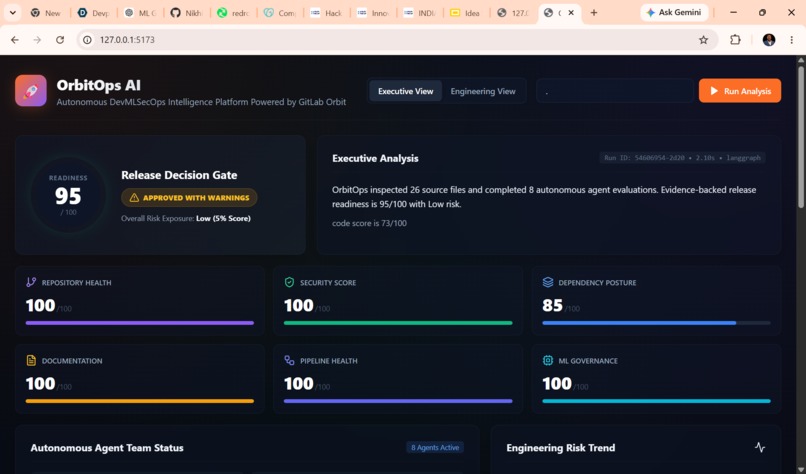Reload the page with refresh icon
This screenshot has width=806, height=474.
click(x=60, y=40)
